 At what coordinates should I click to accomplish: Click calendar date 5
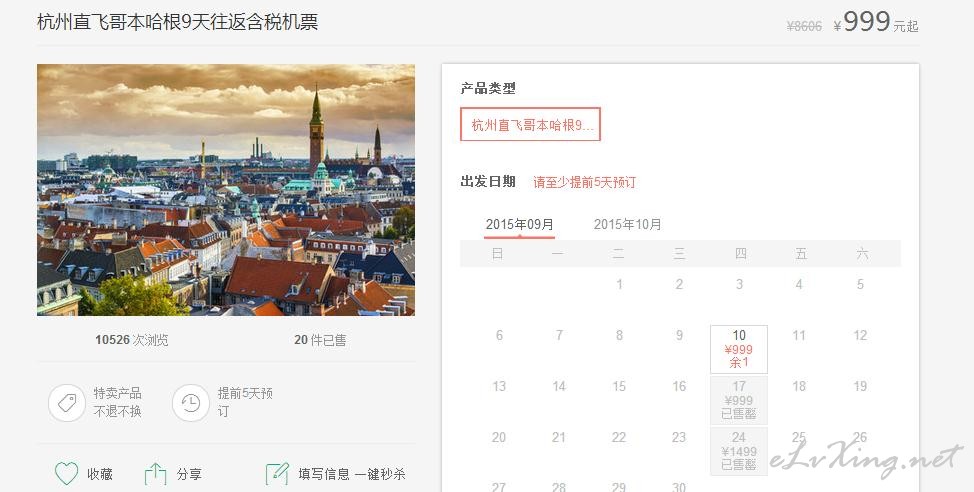click(860, 285)
